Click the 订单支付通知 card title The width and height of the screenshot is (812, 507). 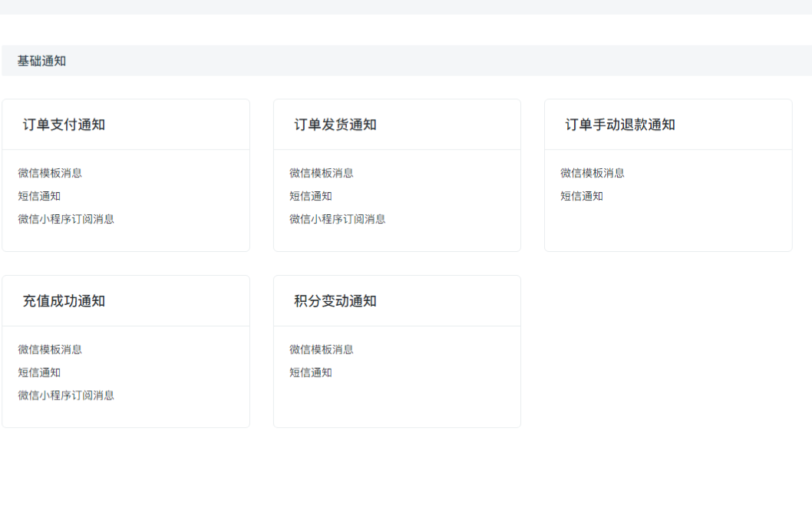[x=64, y=124]
